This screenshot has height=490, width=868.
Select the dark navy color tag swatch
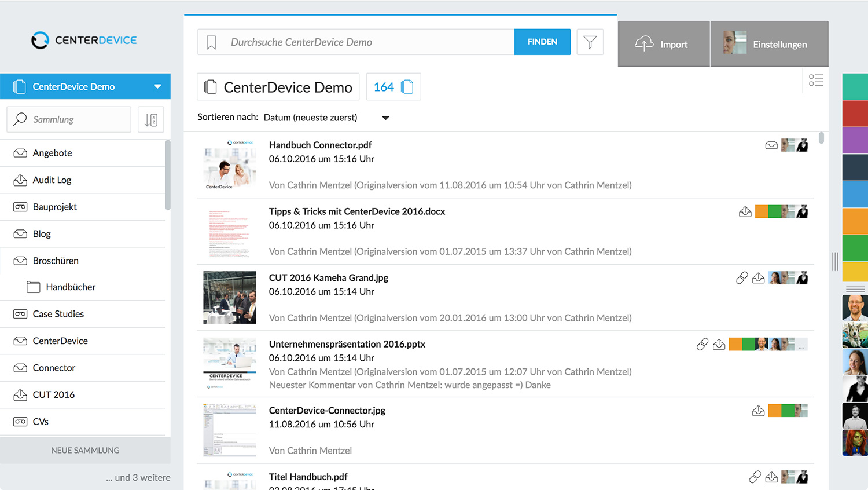855,167
